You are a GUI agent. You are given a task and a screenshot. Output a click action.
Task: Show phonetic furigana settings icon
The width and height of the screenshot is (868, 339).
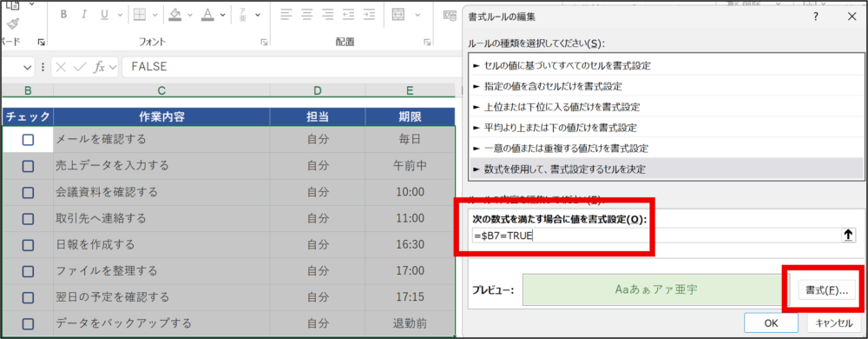click(242, 15)
